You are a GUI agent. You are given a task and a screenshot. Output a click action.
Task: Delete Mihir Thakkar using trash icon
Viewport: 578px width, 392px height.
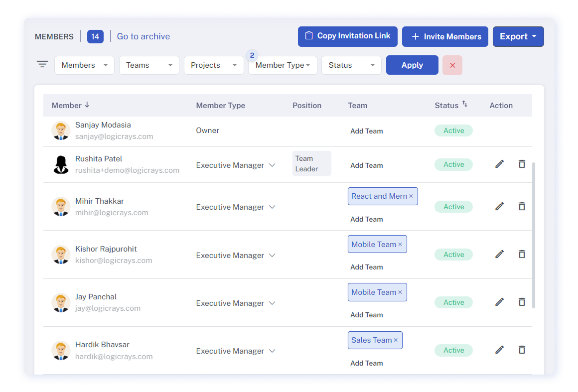(522, 206)
